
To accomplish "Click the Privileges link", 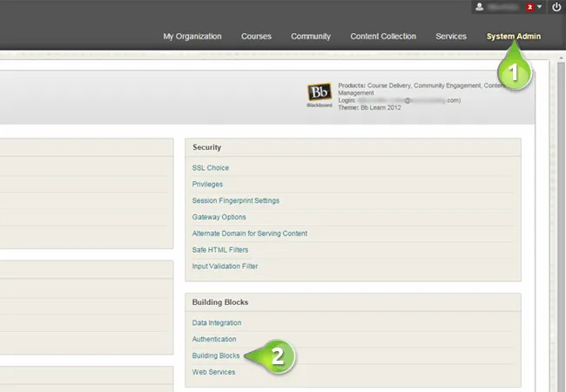I will [x=207, y=185].
